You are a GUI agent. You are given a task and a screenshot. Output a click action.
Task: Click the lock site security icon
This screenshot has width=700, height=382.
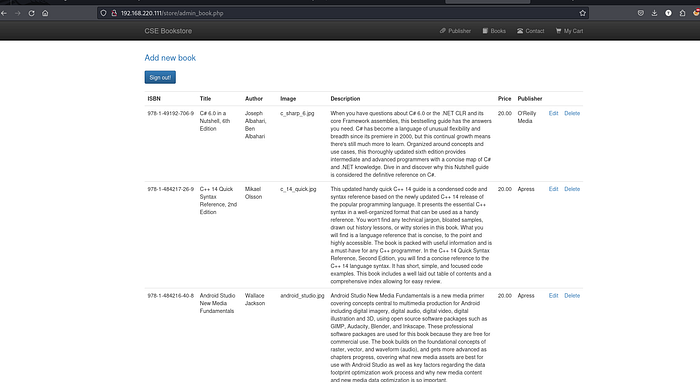(x=114, y=13)
